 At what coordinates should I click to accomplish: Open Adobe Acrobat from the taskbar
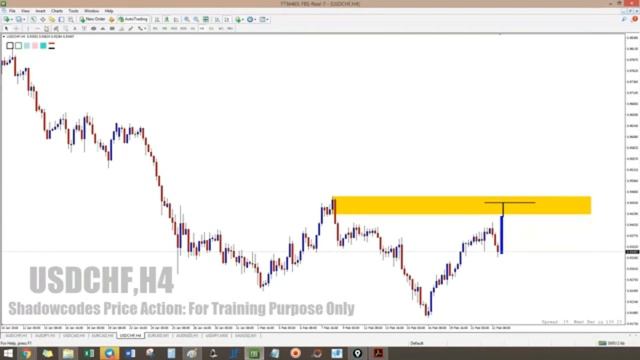378,353
